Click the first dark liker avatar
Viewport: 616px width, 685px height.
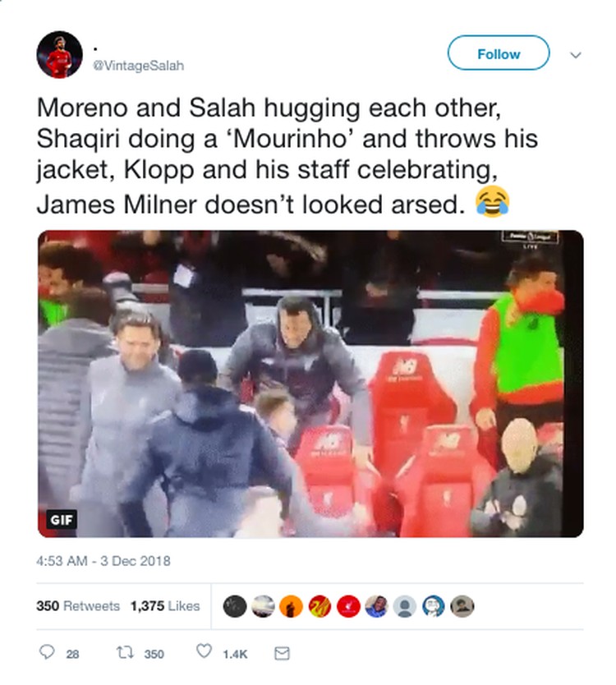click(235, 606)
